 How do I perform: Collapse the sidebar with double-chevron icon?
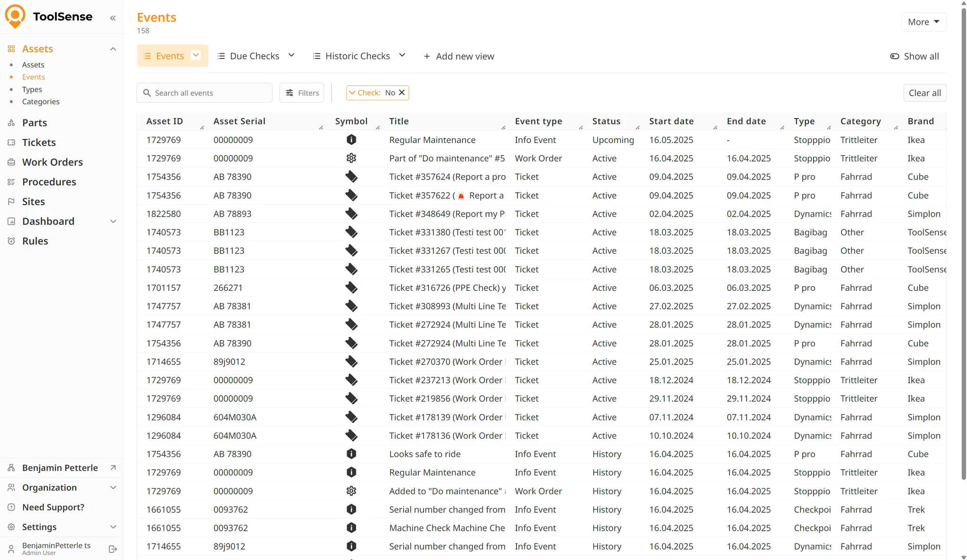point(113,18)
